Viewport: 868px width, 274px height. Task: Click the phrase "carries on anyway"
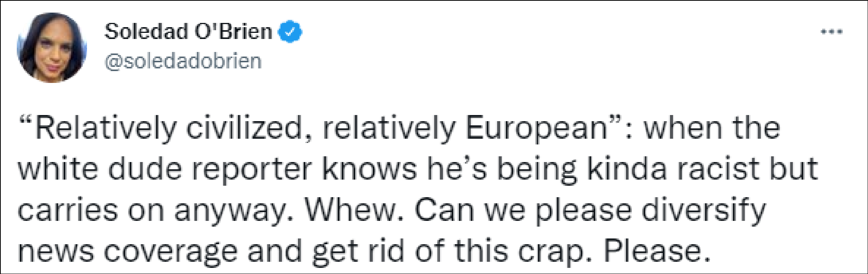click(x=152, y=210)
